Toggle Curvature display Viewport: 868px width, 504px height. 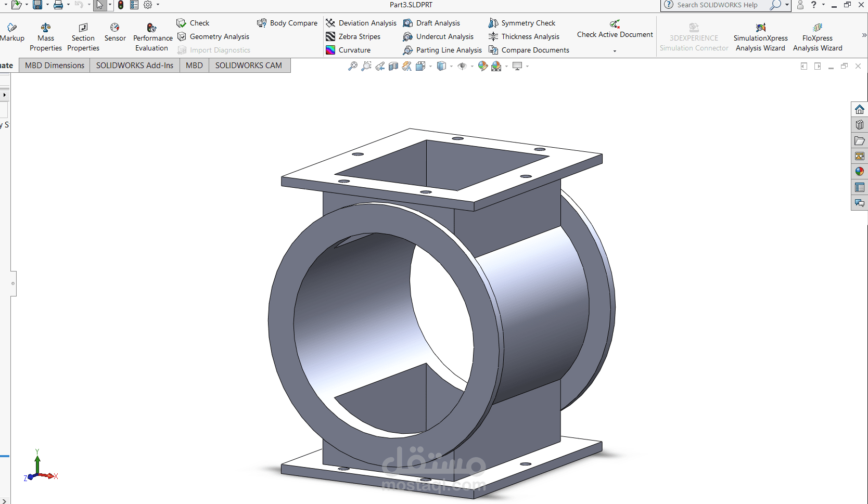[348, 50]
